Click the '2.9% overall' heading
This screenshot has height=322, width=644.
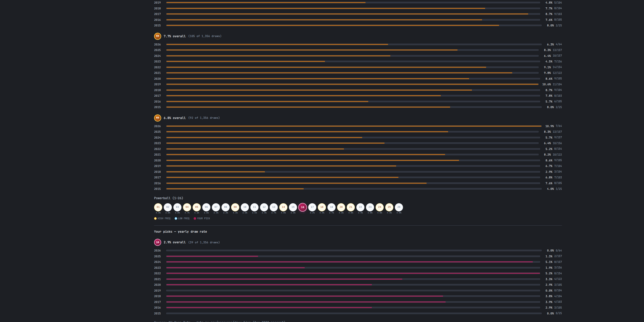[x=175, y=242]
